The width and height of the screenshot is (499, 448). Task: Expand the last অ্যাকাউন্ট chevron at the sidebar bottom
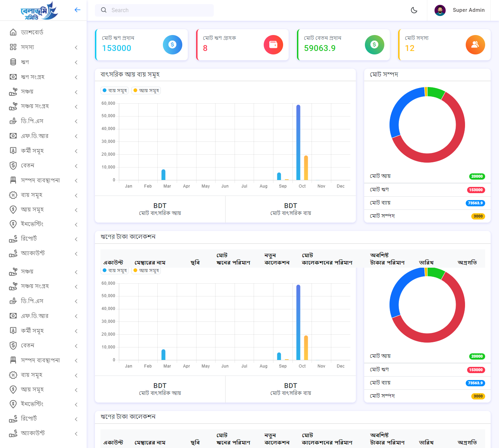pos(76,434)
